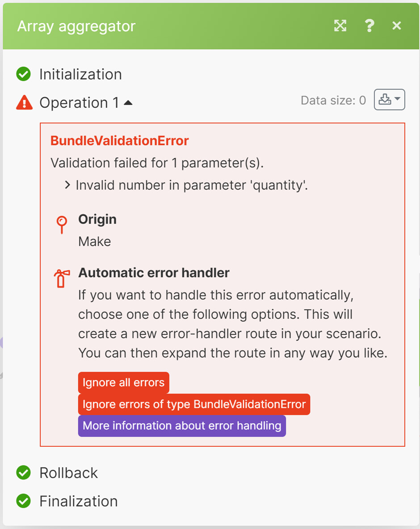This screenshot has width=420, height=529.
Task: Open the help question mark icon
Action: (369, 26)
